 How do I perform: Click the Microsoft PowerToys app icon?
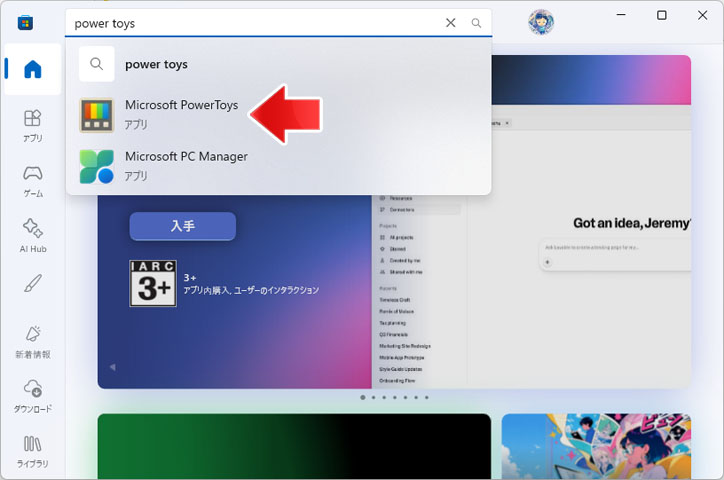click(97, 115)
